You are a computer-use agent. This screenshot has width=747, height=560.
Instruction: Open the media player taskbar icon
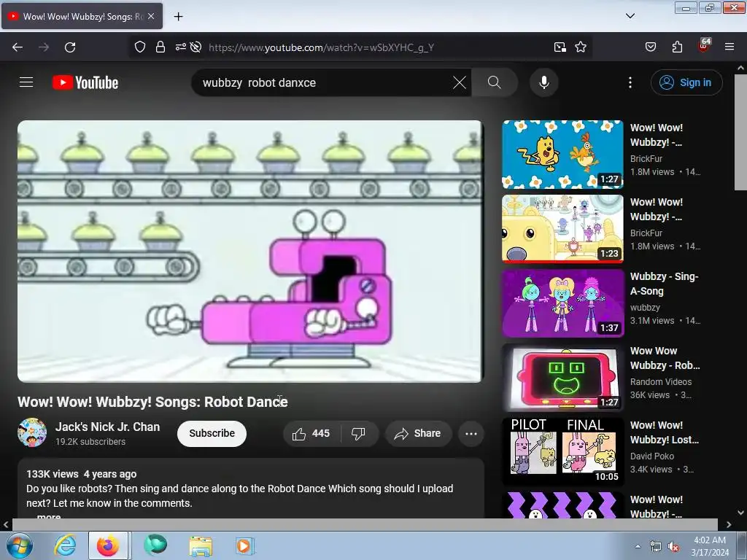[245, 545]
